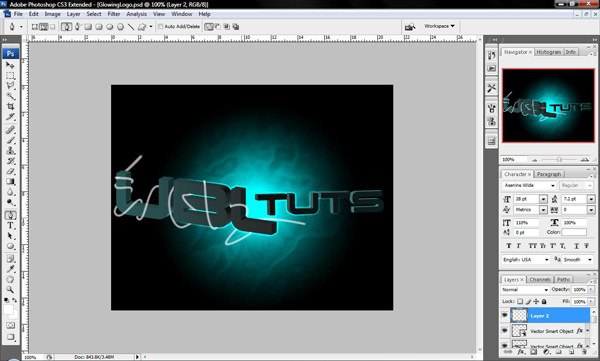Click the Go to Bridge icon

(410, 27)
